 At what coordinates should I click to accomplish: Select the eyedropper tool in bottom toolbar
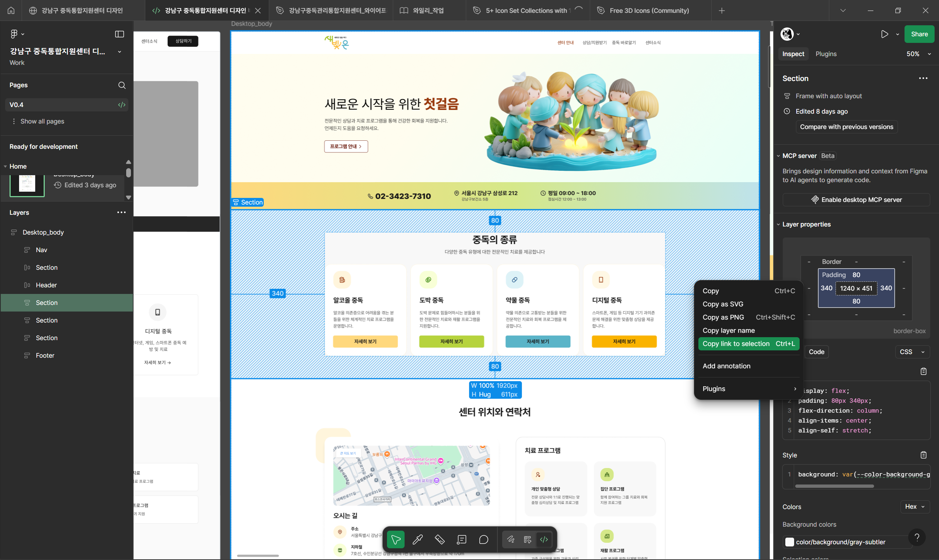click(x=417, y=539)
